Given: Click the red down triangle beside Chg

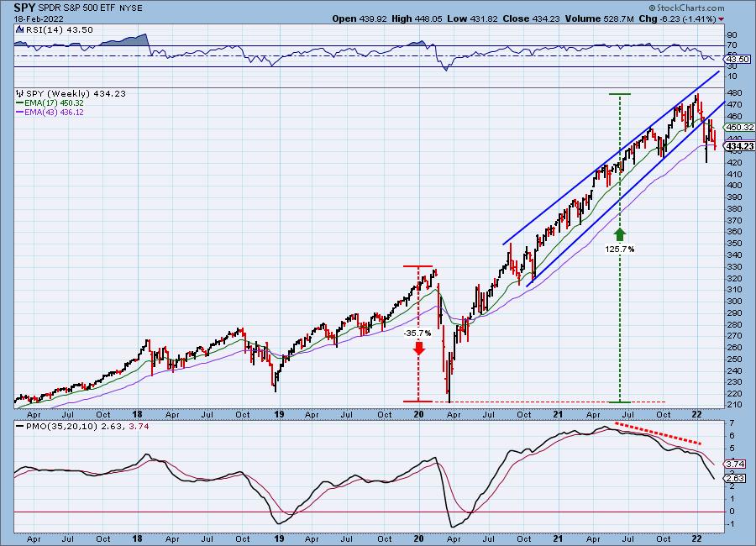Looking at the screenshot, I should pos(721,19).
